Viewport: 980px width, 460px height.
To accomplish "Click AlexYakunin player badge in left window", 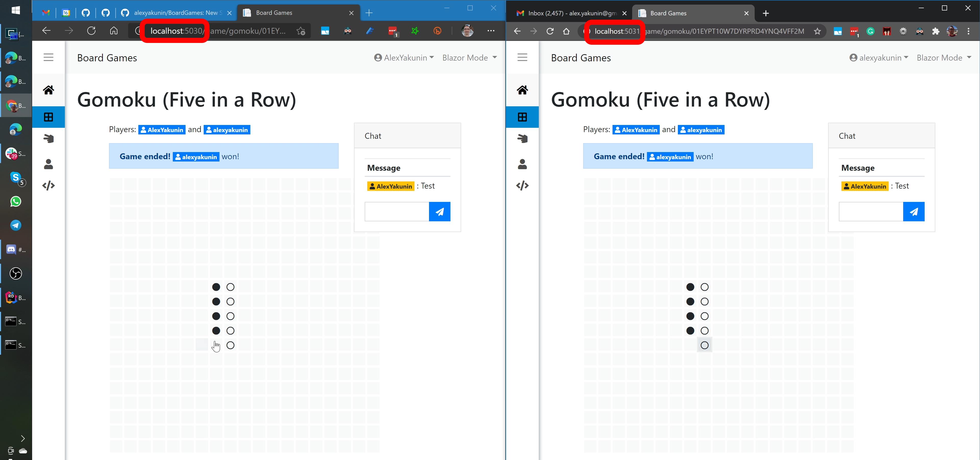I will click(162, 130).
